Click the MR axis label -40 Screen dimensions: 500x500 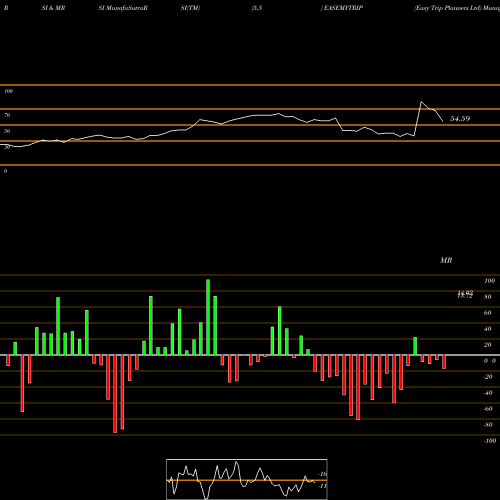coord(488,393)
